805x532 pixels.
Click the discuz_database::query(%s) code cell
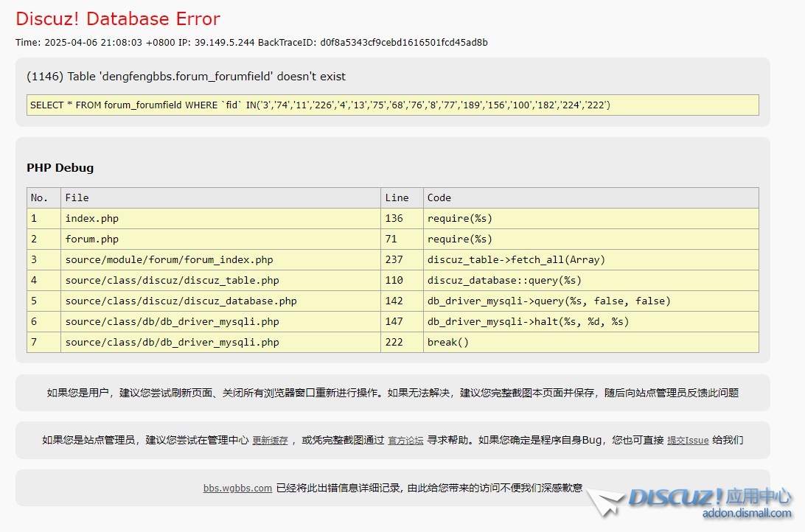point(591,280)
